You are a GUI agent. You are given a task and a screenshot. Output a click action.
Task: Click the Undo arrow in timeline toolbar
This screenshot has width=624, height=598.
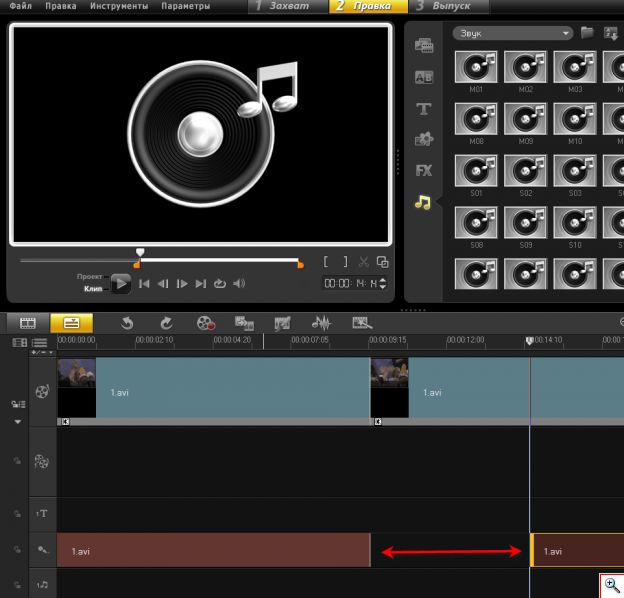(x=127, y=322)
